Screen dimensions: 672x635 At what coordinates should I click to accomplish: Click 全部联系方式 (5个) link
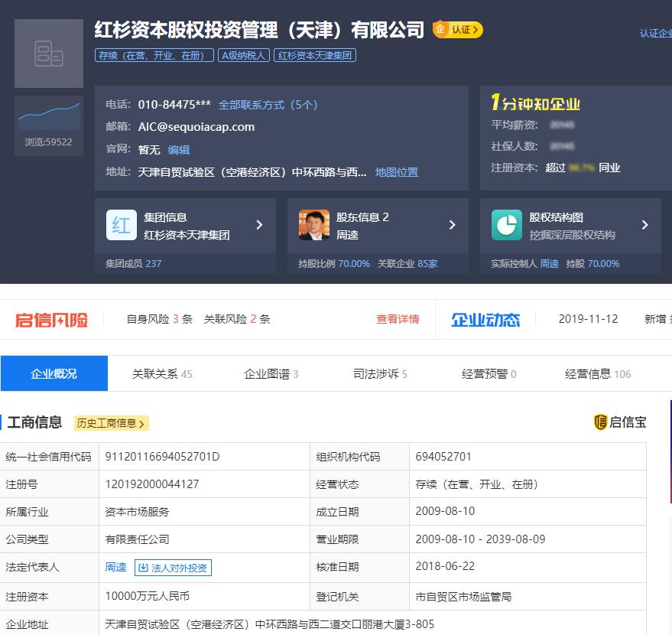point(268,105)
